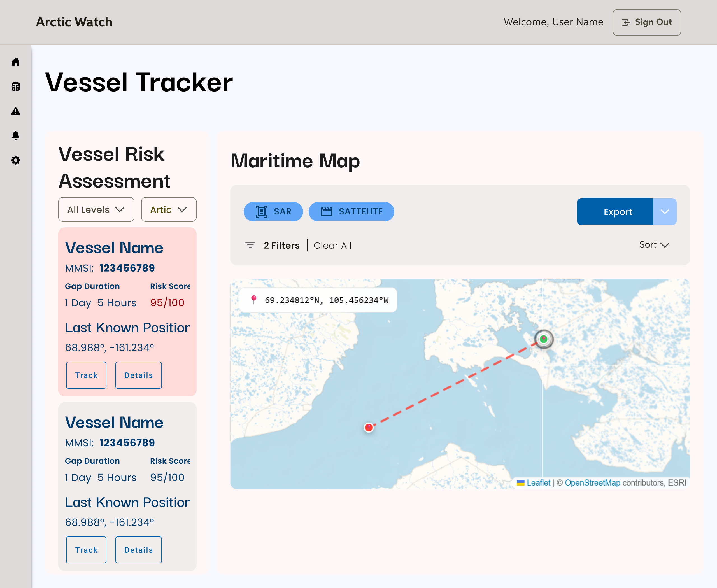Click the filter lines icon

pos(250,245)
